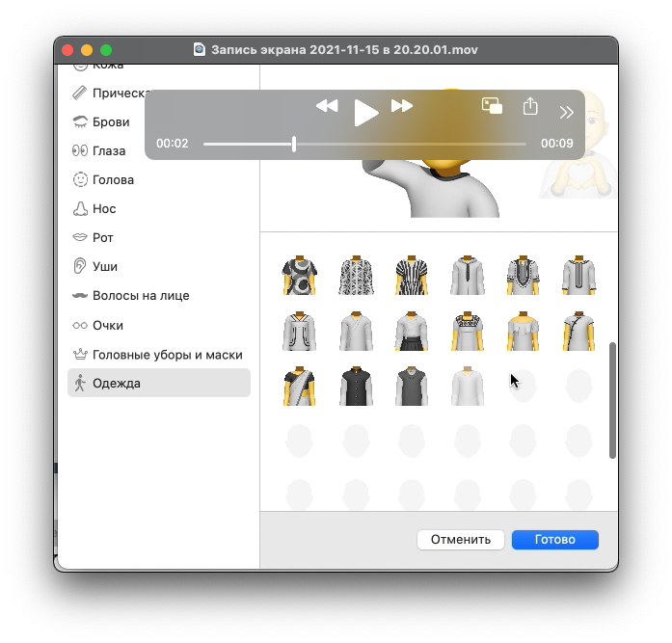Click the window title file name

[344, 50]
